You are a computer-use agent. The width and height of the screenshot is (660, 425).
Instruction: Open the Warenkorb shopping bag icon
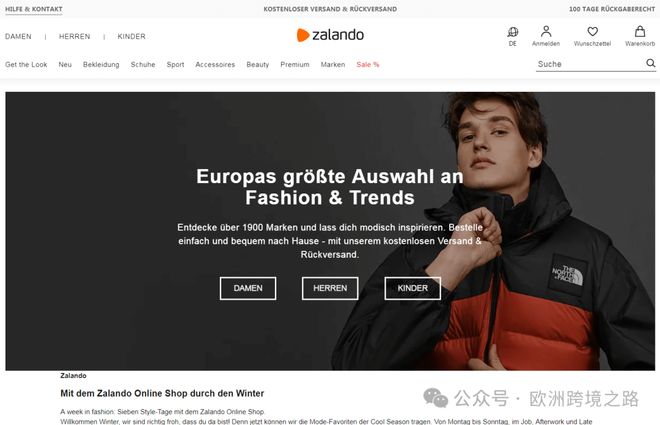coord(640,32)
